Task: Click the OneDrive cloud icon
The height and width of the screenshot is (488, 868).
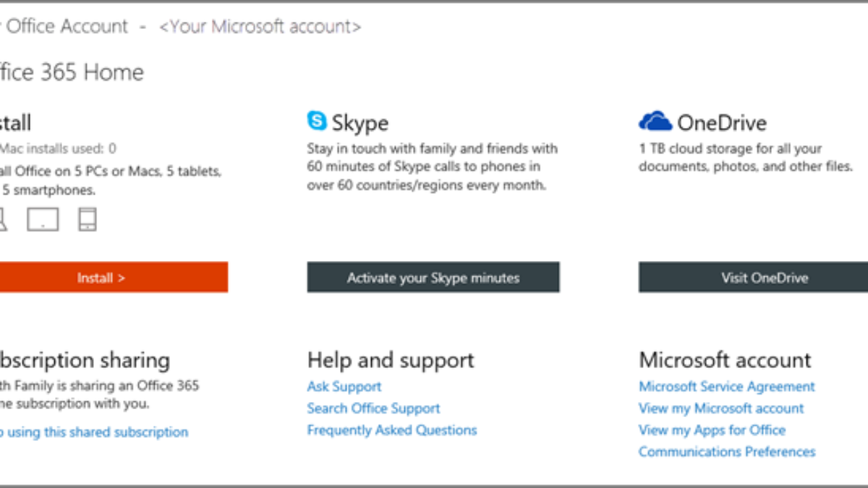Action: click(655, 121)
